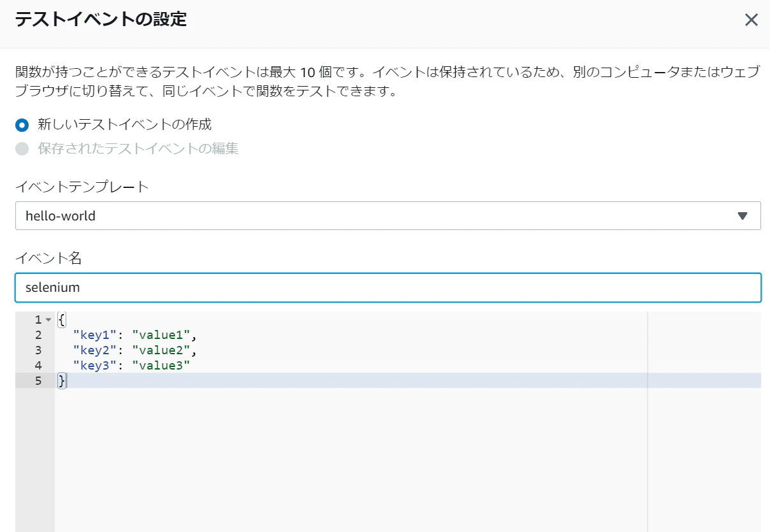Click the イベントテンプレート label
Viewport: 770px width, 532px height.
click(82, 187)
